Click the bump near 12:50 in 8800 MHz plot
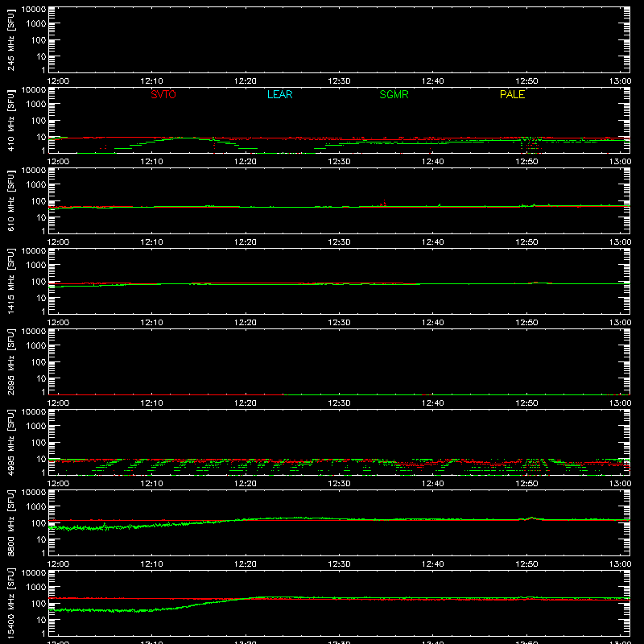644x644 pixels. pyautogui.click(x=532, y=518)
